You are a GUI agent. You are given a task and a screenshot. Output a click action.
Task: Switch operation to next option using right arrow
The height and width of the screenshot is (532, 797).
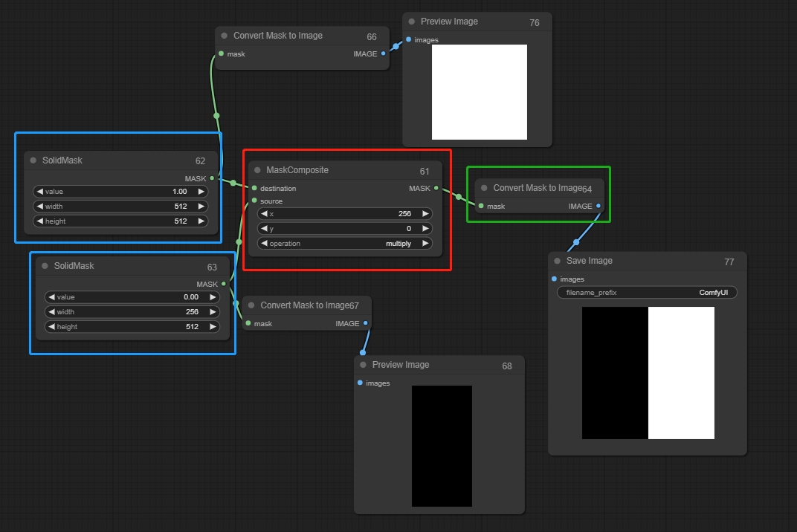click(x=425, y=244)
